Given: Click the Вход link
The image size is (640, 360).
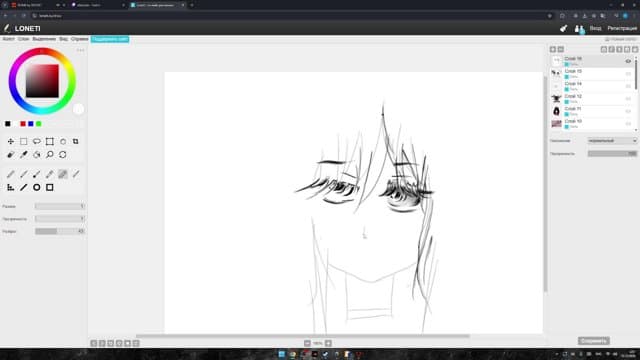Looking at the screenshot, I should (596, 28).
